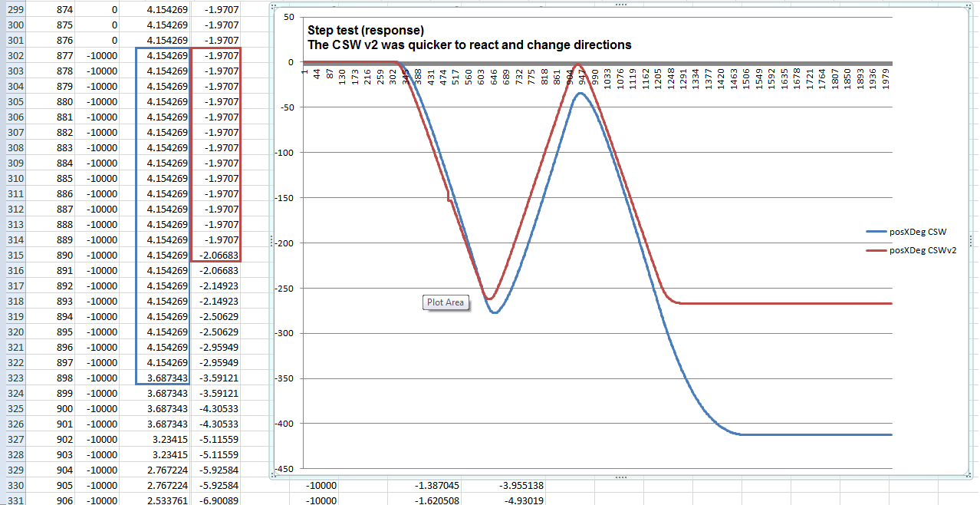Click the chart's top-center resize handle
Image resolution: width=980 pixels, height=505 pixels.
[621, 5]
